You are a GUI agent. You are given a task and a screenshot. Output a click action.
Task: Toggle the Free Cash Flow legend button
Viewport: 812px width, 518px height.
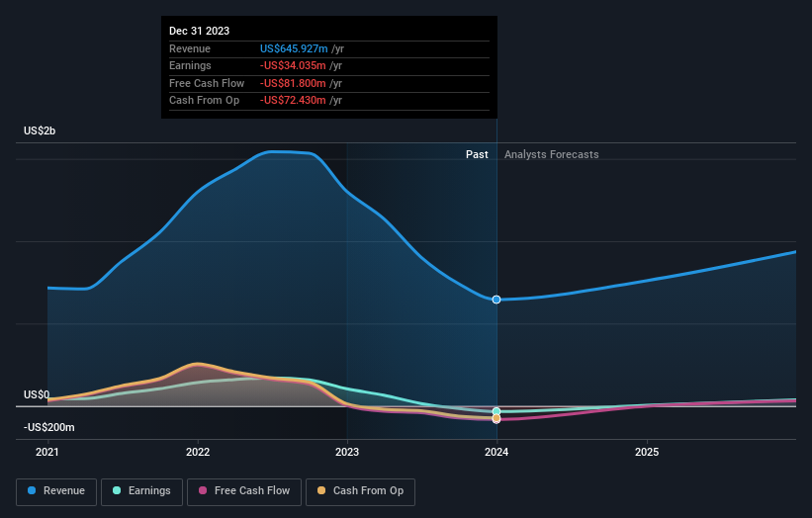pos(244,491)
